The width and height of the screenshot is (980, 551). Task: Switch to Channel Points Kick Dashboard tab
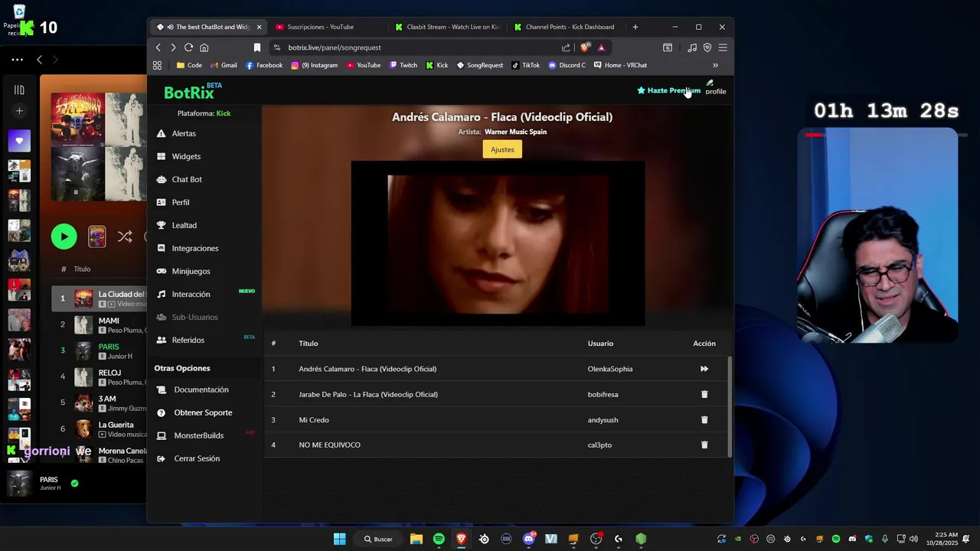pyautogui.click(x=567, y=27)
